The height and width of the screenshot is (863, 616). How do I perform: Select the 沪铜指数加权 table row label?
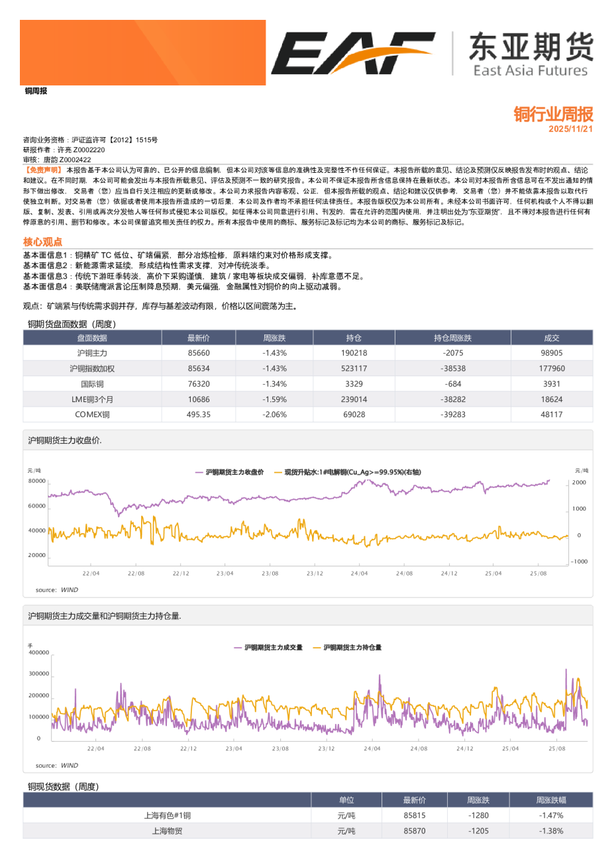pos(92,368)
